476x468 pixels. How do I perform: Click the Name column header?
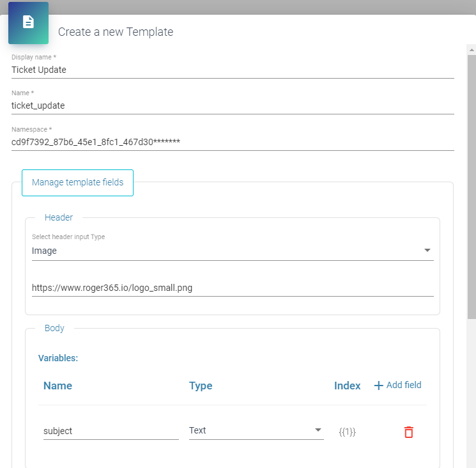coord(58,386)
